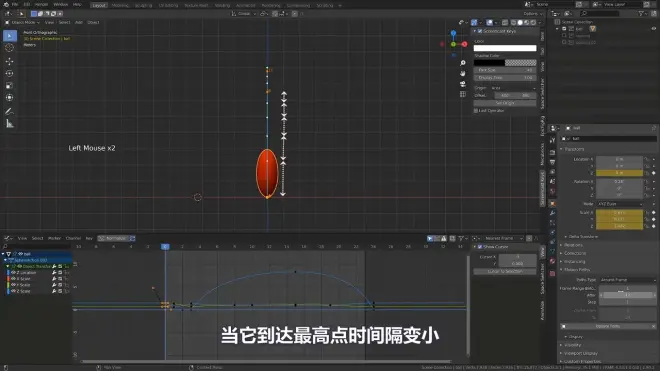This screenshot has height=371, width=660.
Task: Pick the Rotate tool icon
Action: (x=9, y=74)
